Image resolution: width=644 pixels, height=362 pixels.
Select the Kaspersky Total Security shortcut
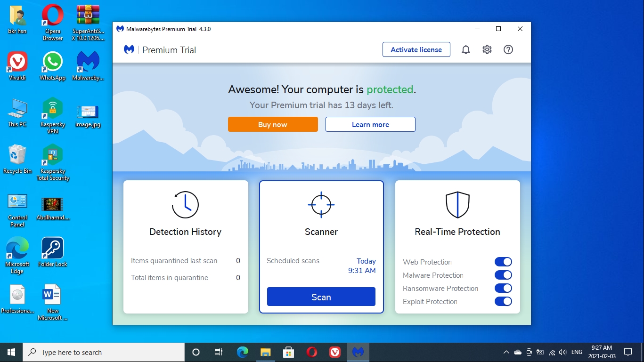click(53, 162)
